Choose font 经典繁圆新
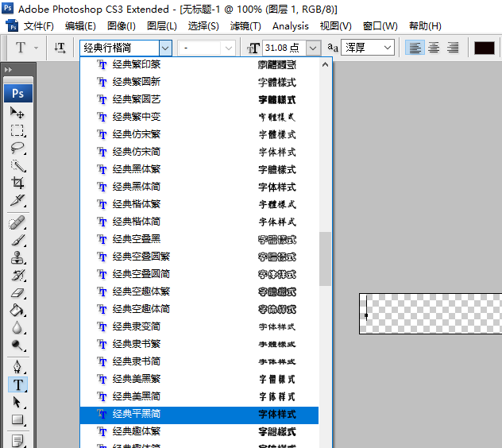Image resolution: width=502 pixels, height=448 pixels. point(199,82)
